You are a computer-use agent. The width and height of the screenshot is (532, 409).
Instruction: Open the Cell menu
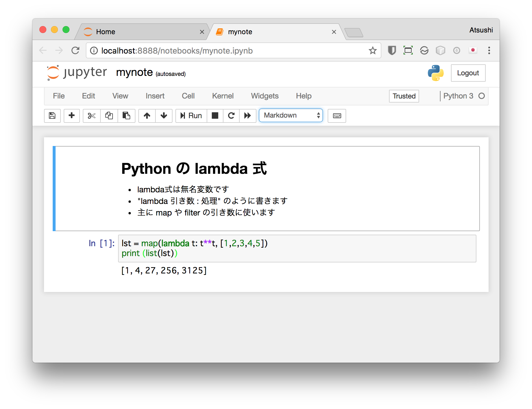tap(188, 96)
